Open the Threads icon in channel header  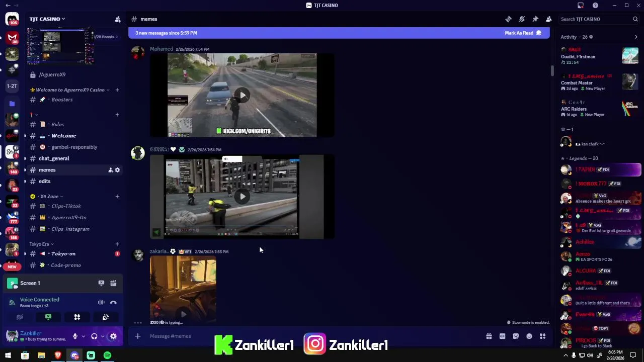click(x=508, y=19)
